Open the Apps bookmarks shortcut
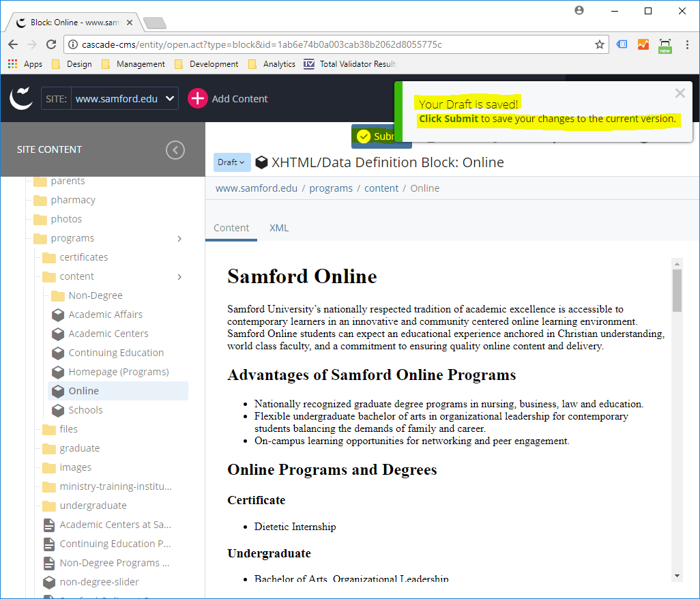The height and width of the screenshot is (599, 700). click(x=25, y=64)
